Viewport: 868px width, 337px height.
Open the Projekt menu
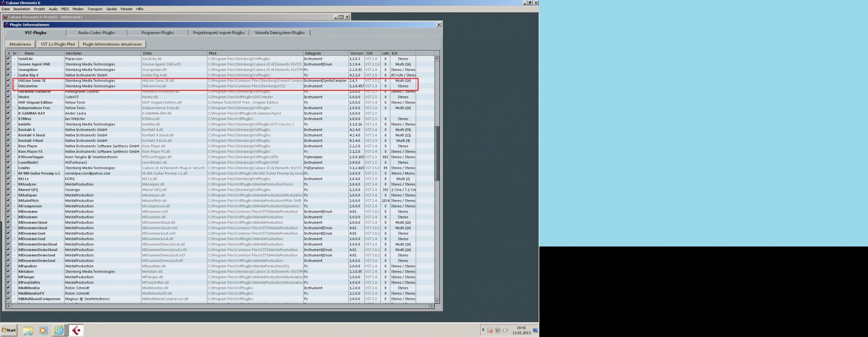click(40, 9)
